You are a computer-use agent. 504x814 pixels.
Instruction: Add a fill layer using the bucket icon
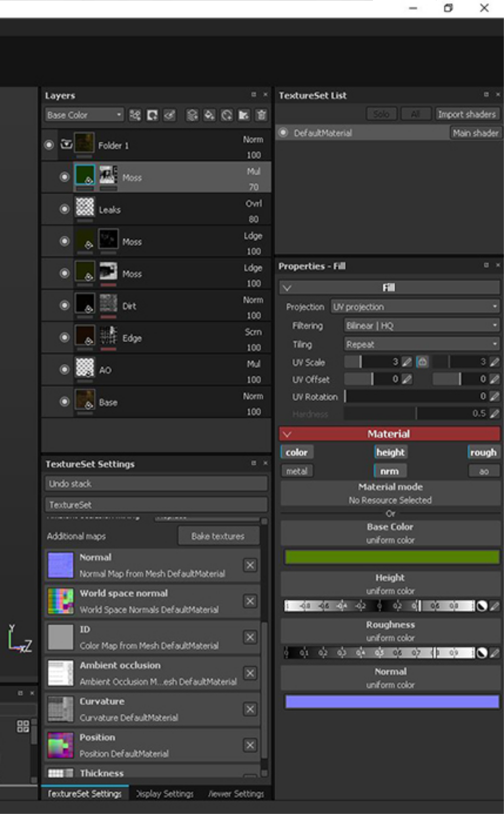pyautogui.click(x=209, y=115)
